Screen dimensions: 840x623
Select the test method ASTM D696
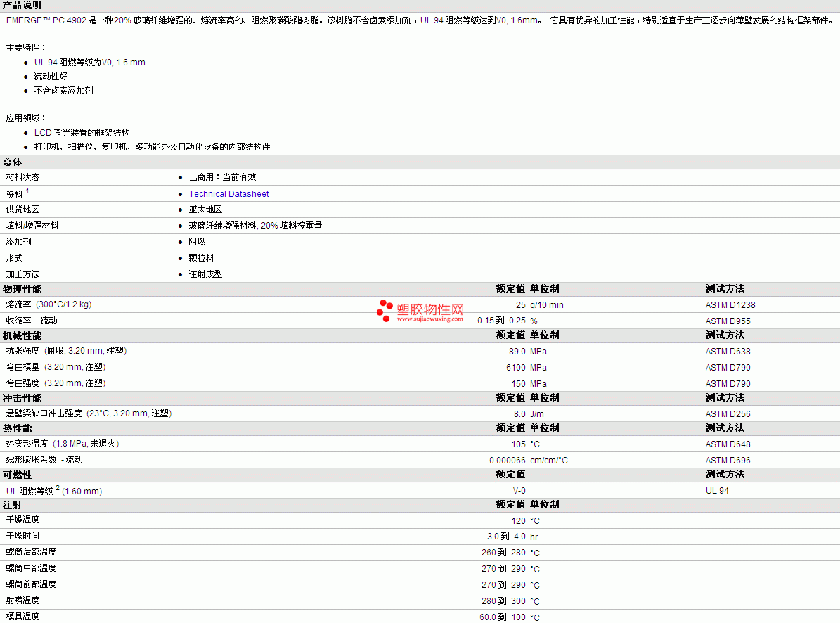coord(728,460)
